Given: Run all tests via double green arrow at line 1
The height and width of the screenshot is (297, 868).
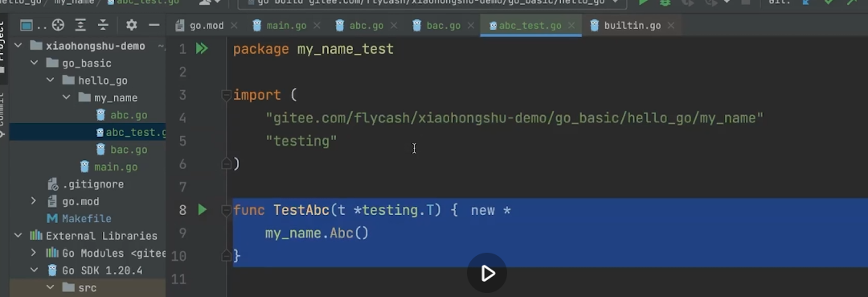Looking at the screenshot, I should pos(202,49).
